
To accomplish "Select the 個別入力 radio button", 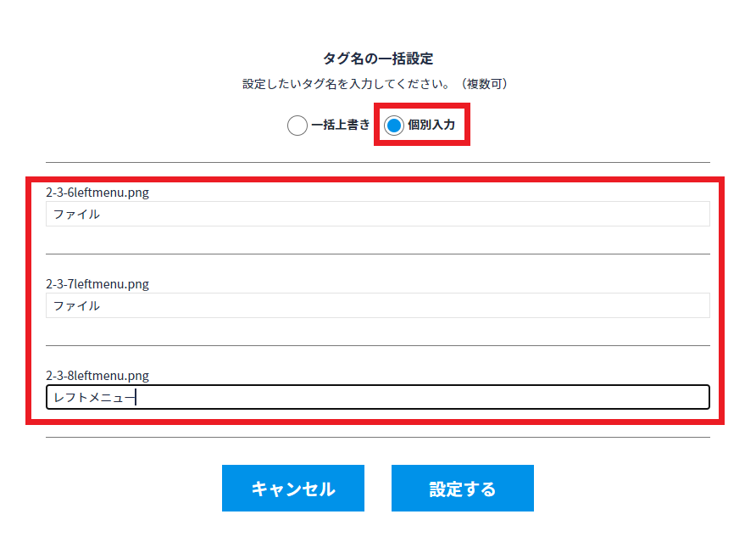I will pos(394,126).
